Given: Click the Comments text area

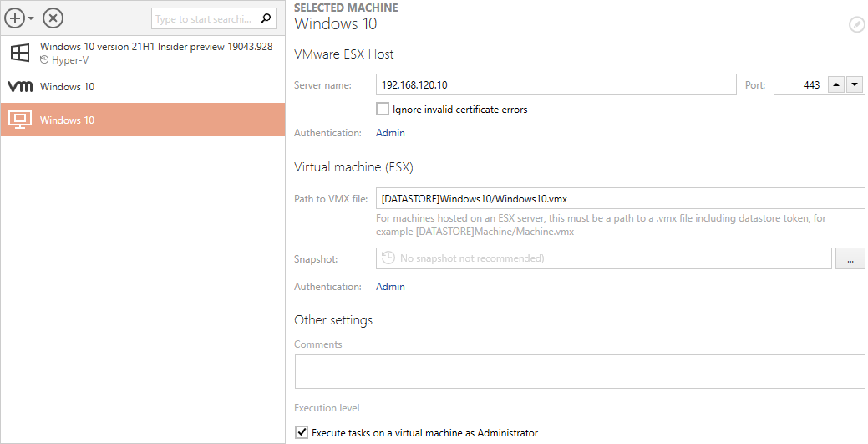Looking at the screenshot, I should coord(580,370).
